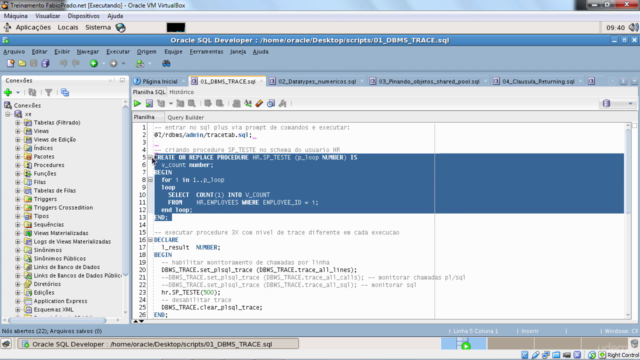Click the green plus New Connection icon
The height and width of the screenshot is (360, 640).
tap(8, 92)
